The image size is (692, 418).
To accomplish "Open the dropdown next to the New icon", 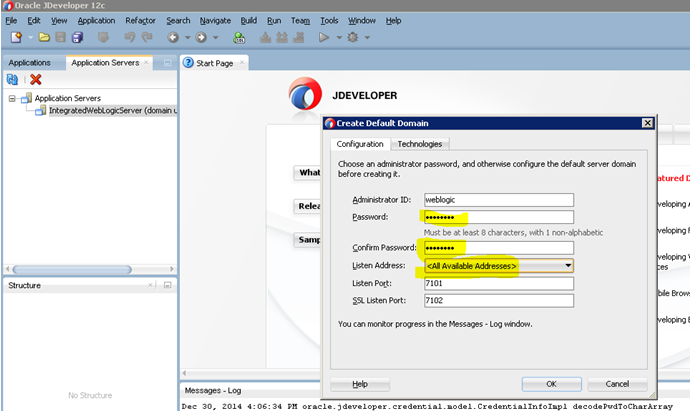I will tap(30, 38).
